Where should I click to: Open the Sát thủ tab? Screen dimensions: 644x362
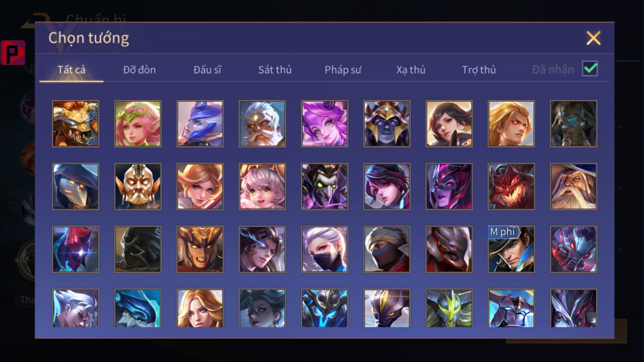coord(275,70)
